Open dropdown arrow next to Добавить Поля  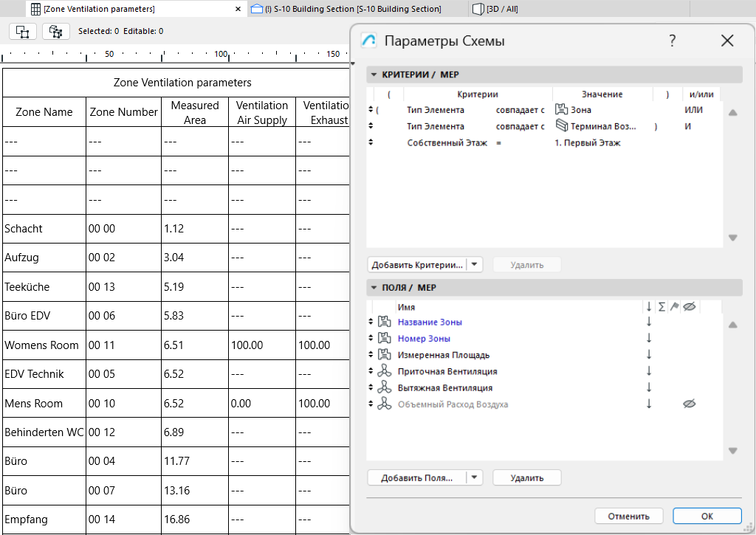(x=474, y=477)
